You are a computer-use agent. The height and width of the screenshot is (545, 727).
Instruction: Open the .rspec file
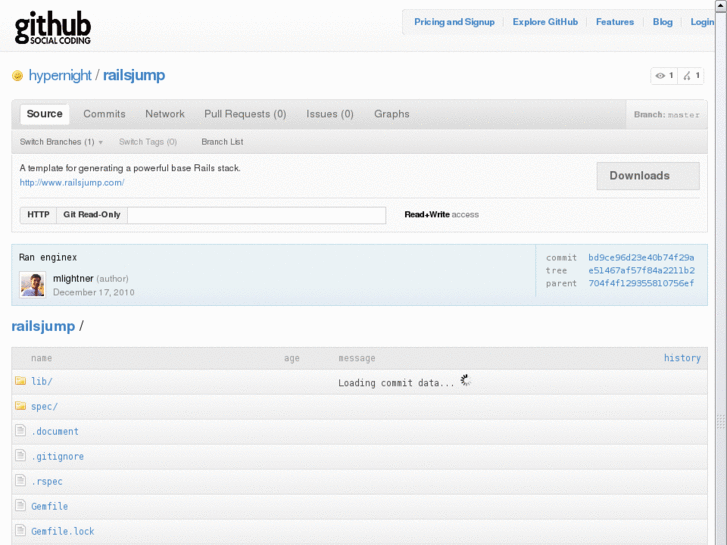(47, 482)
